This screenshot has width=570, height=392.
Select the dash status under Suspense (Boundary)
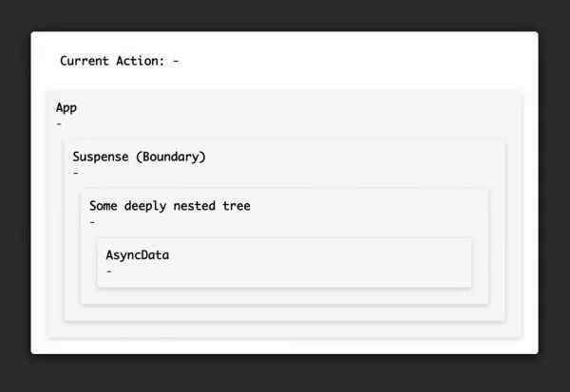tap(76, 173)
